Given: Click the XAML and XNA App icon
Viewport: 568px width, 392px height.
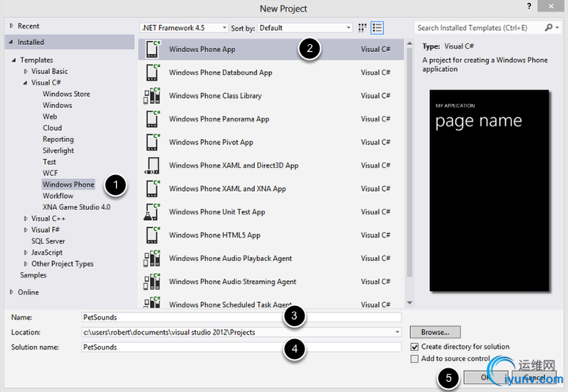Looking at the screenshot, I should pos(152,189).
